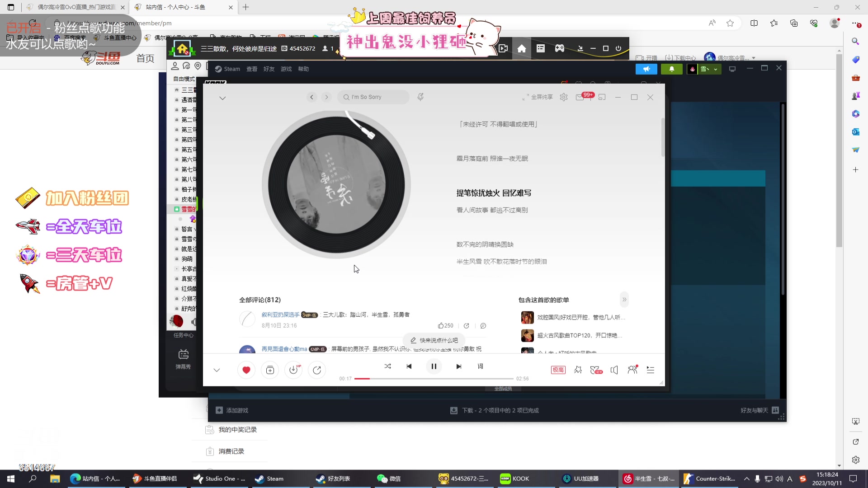The image size is (868, 488).
Task: Show the play queue list icon
Action: coord(651,370)
